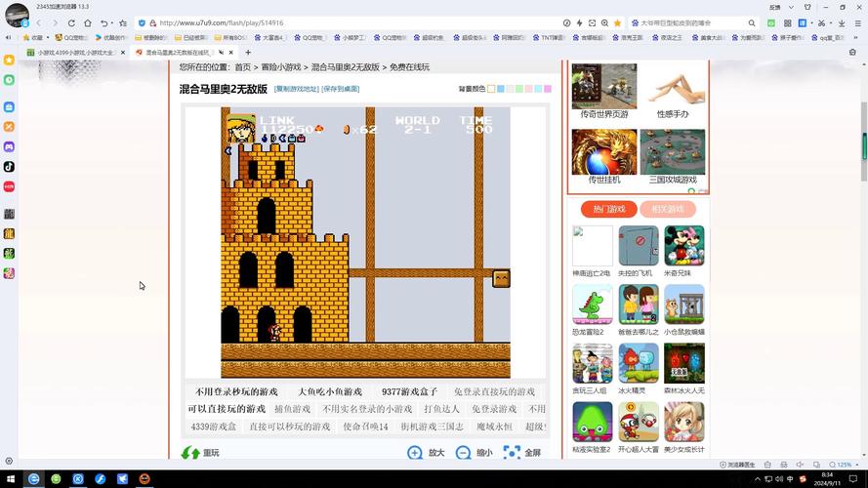Open the orange browser icon in taskbar
The height and width of the screenshot is (488, 868).
click(x=145, y=478)
